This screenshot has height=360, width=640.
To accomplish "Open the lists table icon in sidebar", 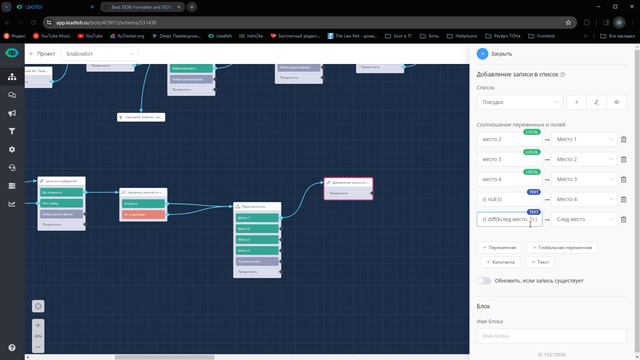I will click(x=12, y=186).
